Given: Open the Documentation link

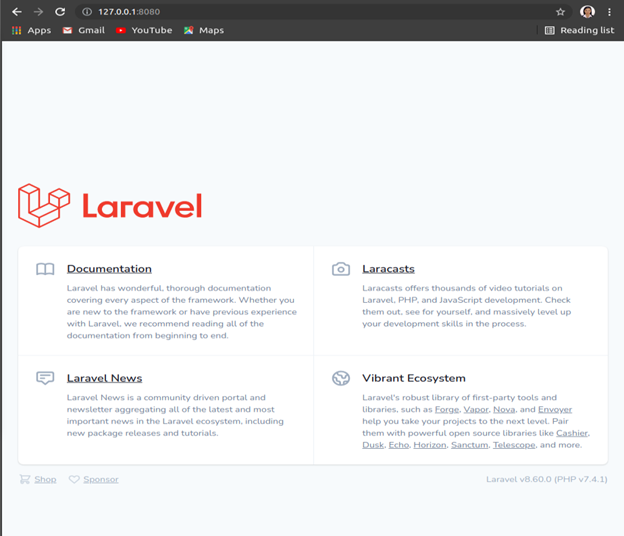Looking at the screenshot, I should click(x=109, y=269).
